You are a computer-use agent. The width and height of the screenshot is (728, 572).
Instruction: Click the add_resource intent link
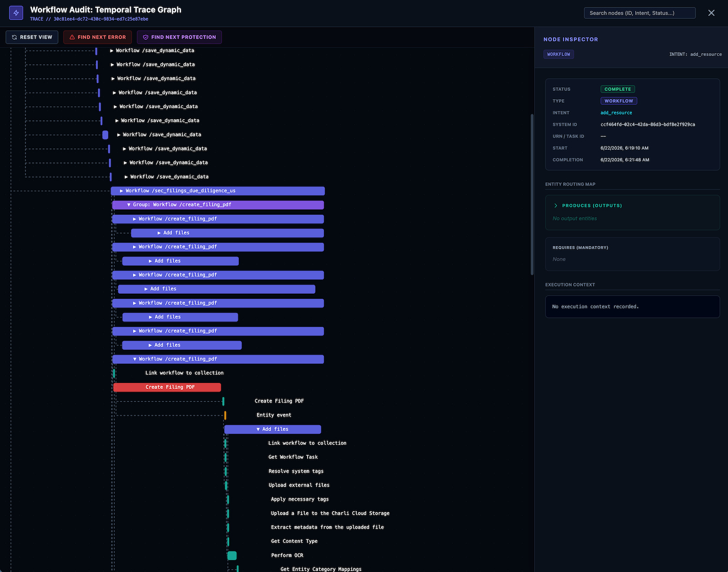click(616, 113)
